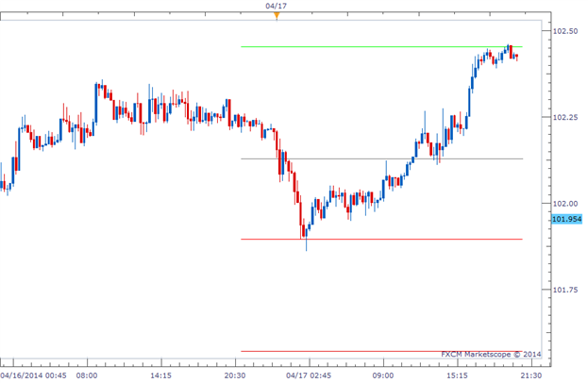The height and width of the screenshot is (383, 588).
Task: Click the 102.00 price axis label
Action: click(565, 204)
